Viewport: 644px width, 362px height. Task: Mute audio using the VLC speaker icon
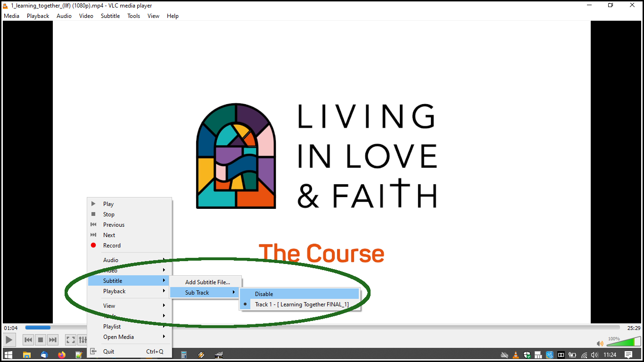(600, 344)
